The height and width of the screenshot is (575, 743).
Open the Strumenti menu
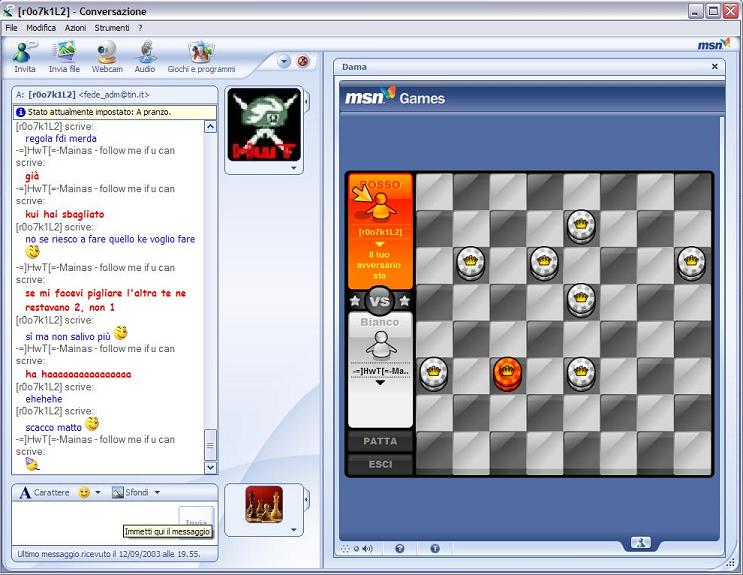tap(112, 28)
